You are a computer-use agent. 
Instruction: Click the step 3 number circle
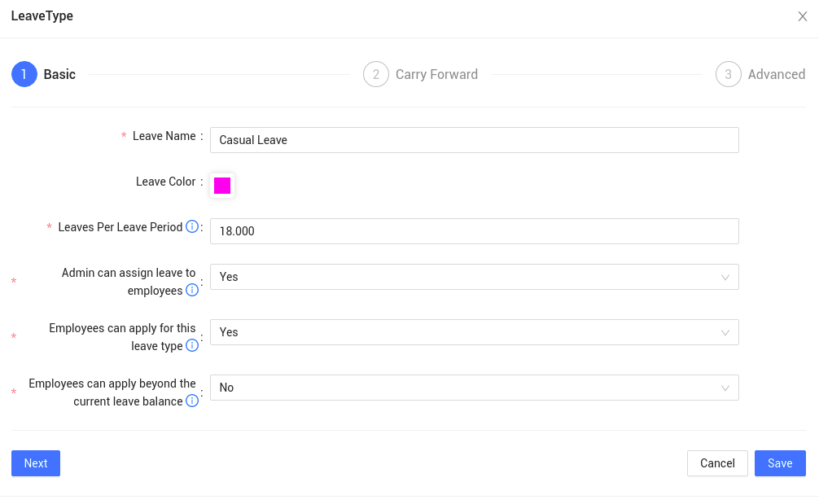(729, 74)
